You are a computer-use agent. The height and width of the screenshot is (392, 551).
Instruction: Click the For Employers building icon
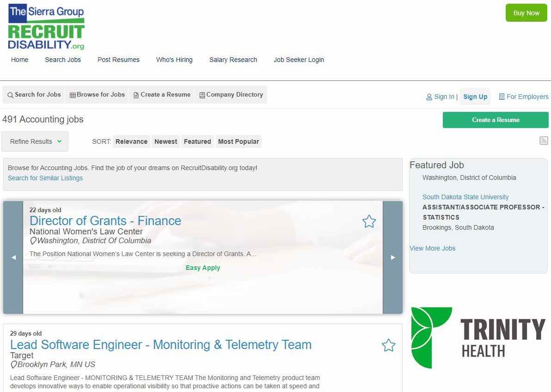502,97
